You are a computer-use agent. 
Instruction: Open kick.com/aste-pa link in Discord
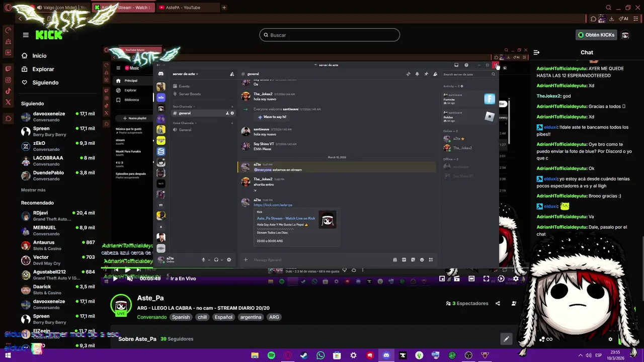[273, 205]
